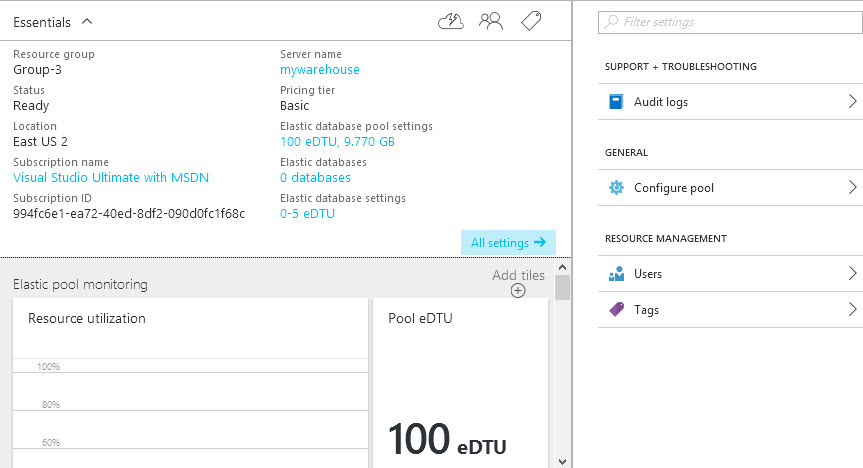Expand the Users settings chevron

(x=852, y=274)
